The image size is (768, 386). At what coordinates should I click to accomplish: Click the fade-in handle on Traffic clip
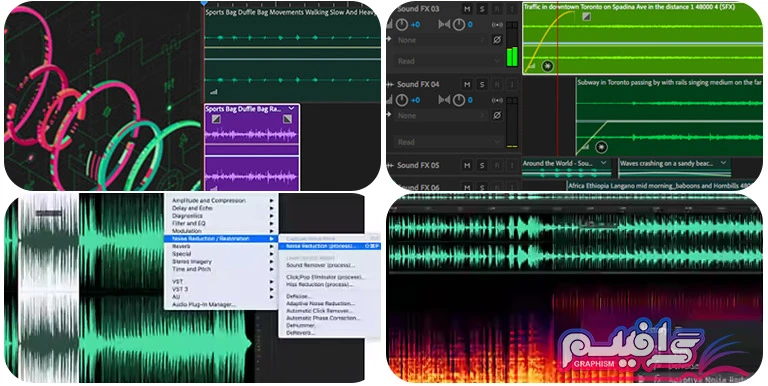[586, 17]
